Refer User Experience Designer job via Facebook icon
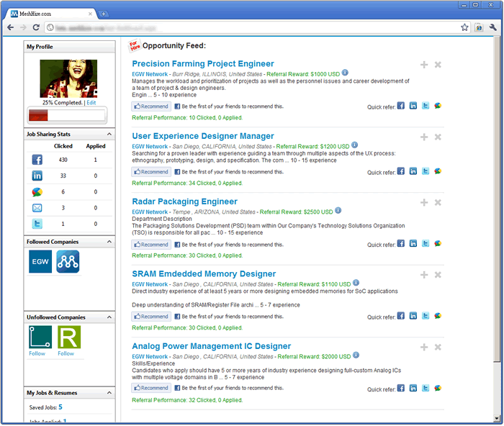Image resolution: width=504 pixels, height=426 pixels. tap(400, 171)
